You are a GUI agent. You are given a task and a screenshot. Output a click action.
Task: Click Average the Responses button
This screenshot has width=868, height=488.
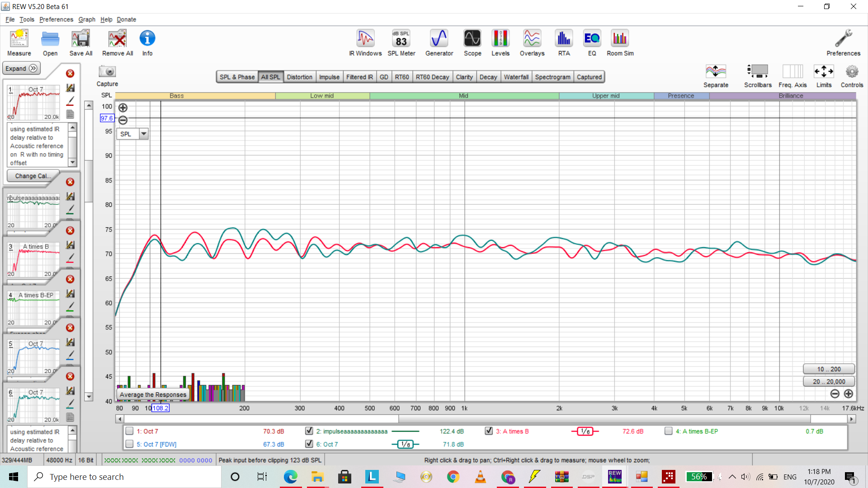tap(153, 394)
